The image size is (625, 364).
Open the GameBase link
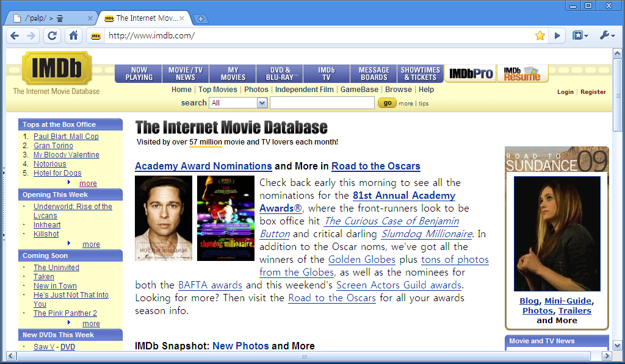pyautogui.click(x=359, y=90)
